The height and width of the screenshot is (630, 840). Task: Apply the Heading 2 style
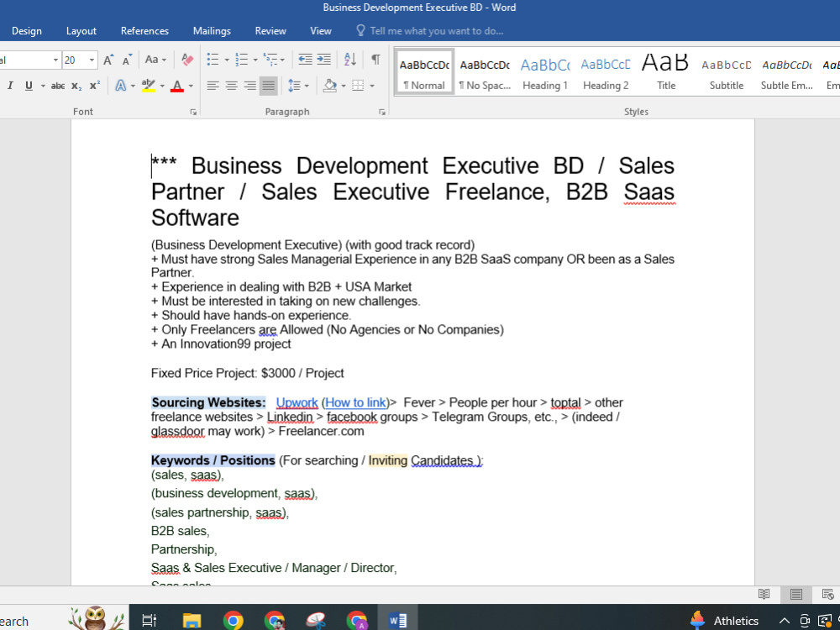[606, 73]
